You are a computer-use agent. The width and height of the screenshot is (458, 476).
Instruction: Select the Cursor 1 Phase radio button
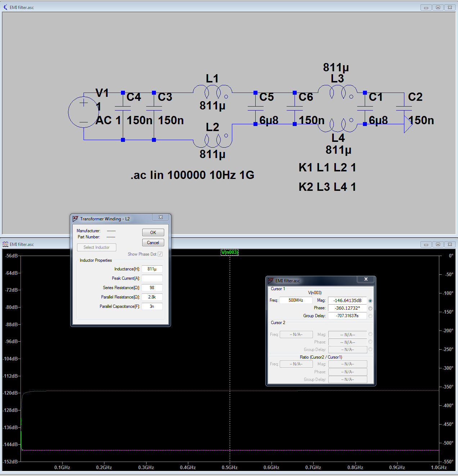click(370, 308)
